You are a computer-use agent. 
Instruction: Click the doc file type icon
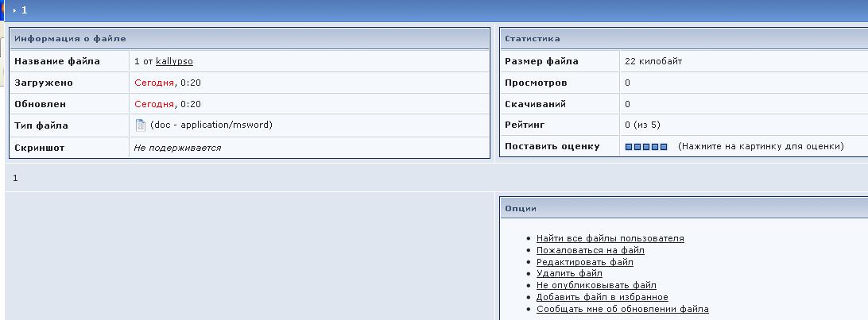pyautogui.click(x=141, y=125)
